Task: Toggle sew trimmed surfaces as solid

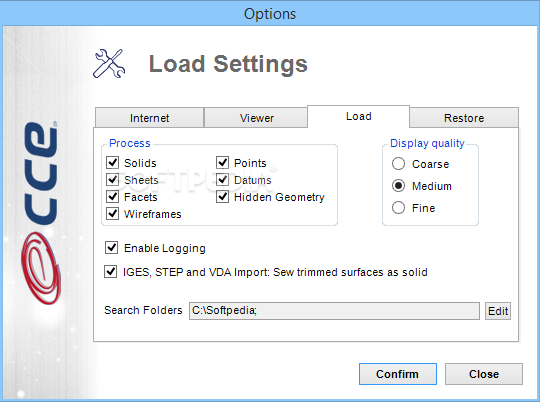Action: (111, 272)
